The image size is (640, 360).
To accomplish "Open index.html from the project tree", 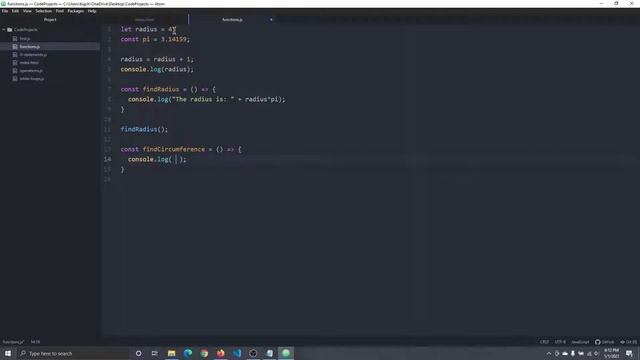I will tap(29, 62).
